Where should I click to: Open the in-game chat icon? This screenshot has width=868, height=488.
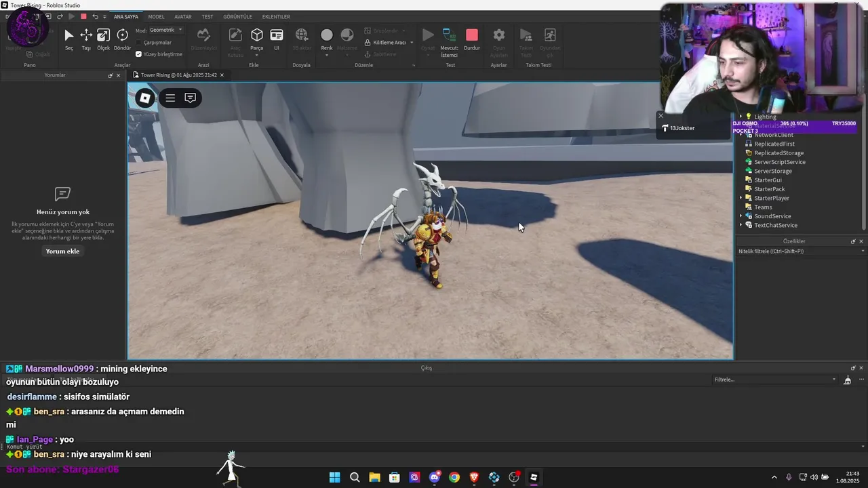pos(191,98)
